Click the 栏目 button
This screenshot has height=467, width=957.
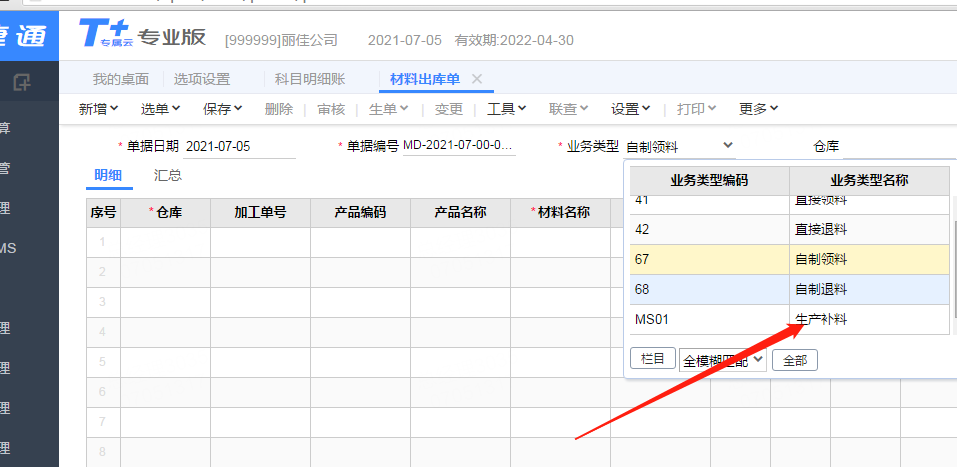pyautogui.click(x=652, y=359)
